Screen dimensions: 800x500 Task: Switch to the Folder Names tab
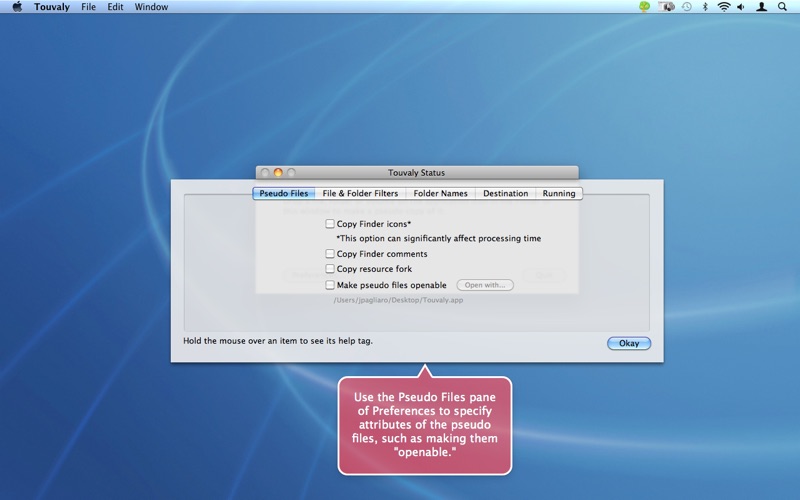(x=440, y=193)
